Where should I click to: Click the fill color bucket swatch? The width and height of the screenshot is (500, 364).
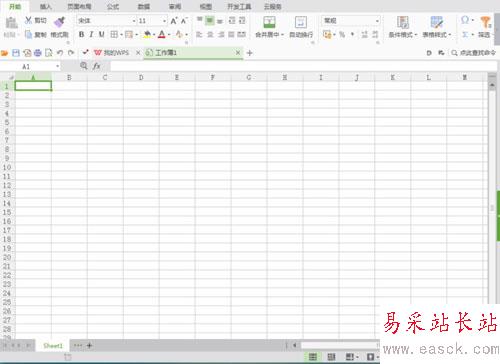point(147,34)
